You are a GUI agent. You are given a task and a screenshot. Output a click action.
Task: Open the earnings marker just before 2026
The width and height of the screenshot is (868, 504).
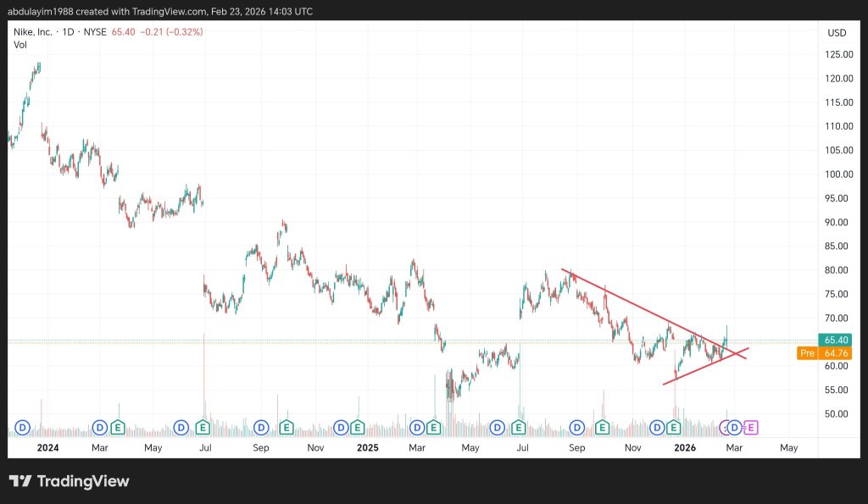pyautogui.click(x=673, y=428)
